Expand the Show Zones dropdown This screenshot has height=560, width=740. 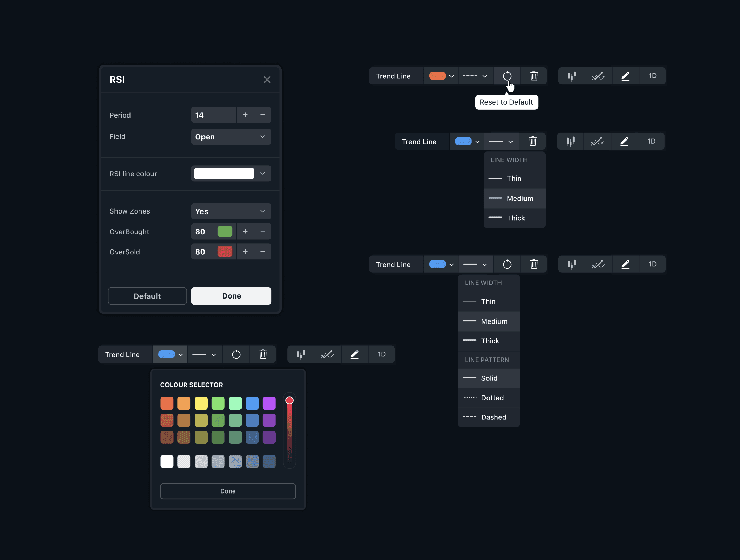pos(231,211)
